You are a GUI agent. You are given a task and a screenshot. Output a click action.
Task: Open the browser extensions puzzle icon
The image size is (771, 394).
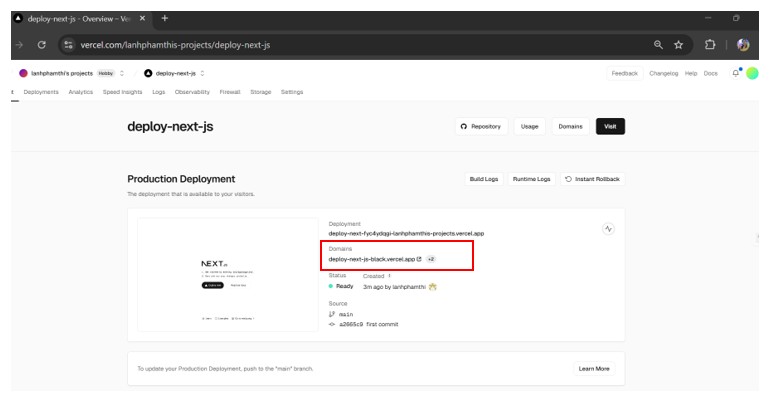[x=710, y=45]
